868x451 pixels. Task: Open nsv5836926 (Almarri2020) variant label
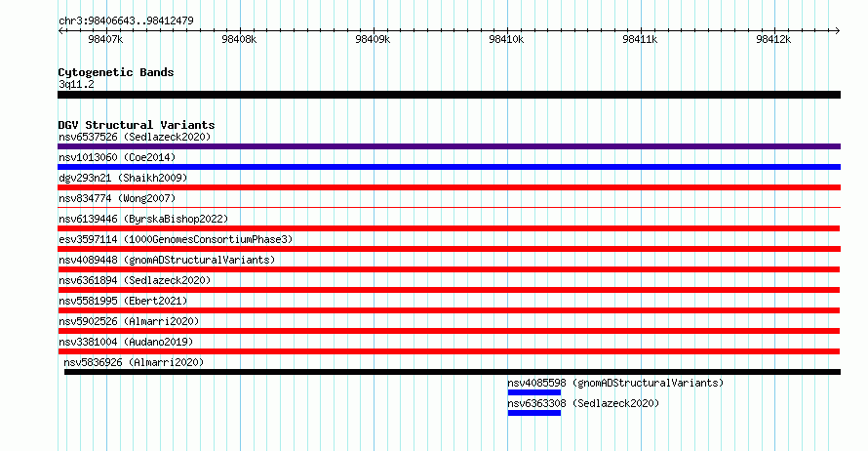point(134,362)
